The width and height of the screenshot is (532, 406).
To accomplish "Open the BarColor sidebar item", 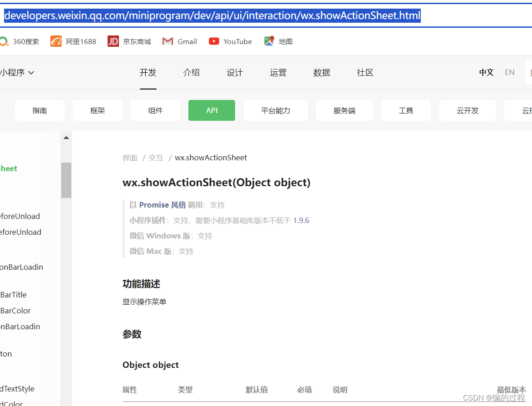I will (15, 311).
